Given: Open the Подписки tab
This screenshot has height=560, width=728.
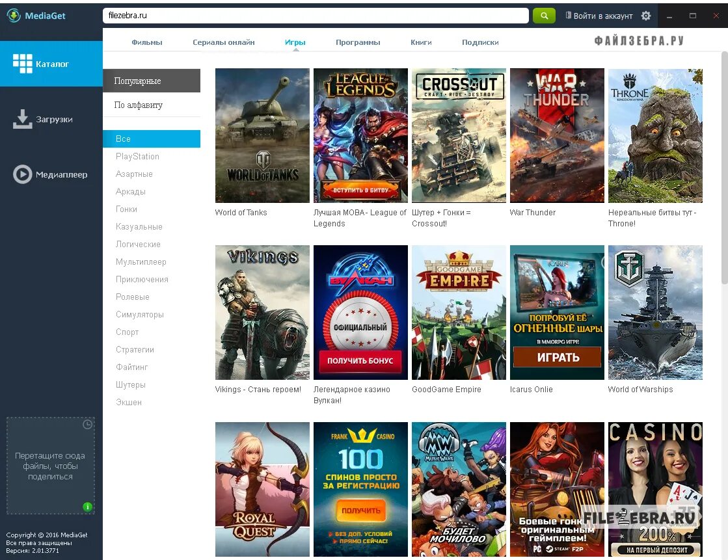Looking at the screenshot, I should pos(480,42).
